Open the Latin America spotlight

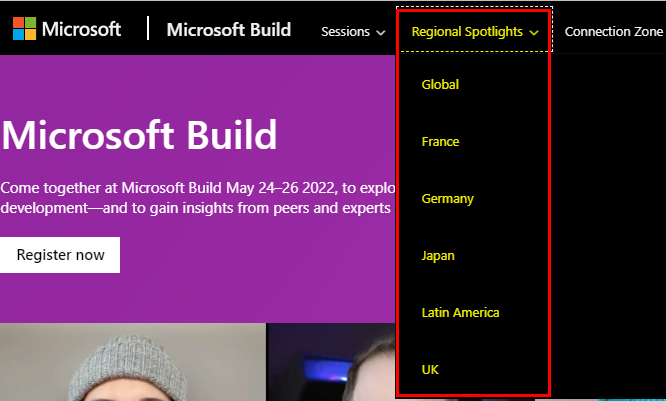(460, 313)
